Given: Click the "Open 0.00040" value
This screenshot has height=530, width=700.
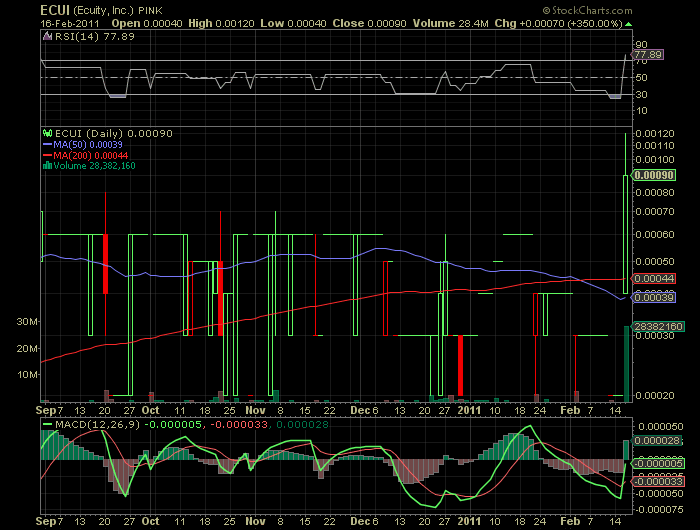Looking at the screenshot, I should click(x=147, y=23).
